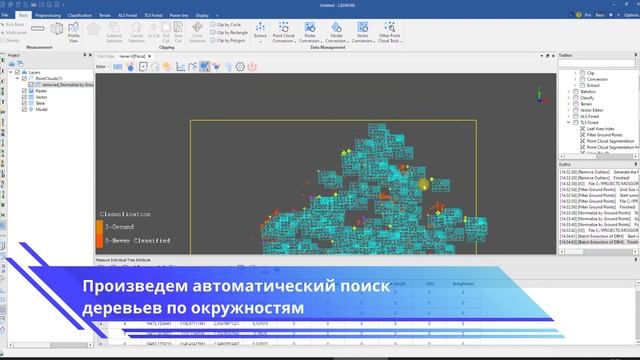Toggle the Raster layer checkbox

pyautogui.click(x=24, y=91)
